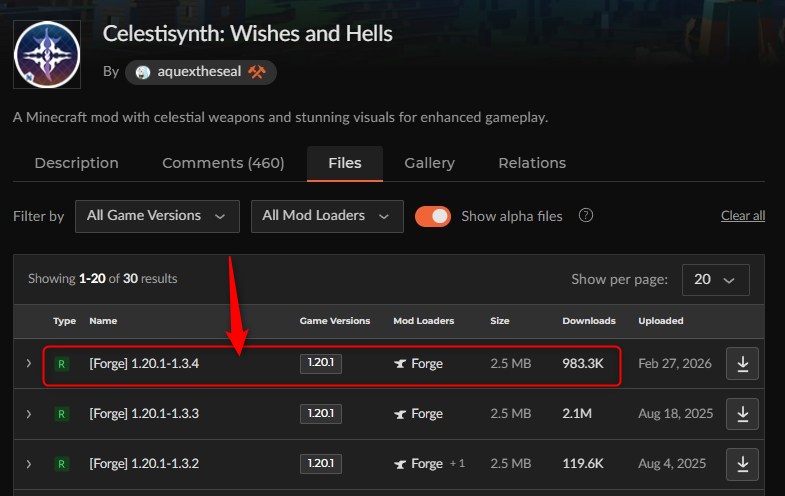Click Forge anvil icon in 1.3.3 row
785x496 pixels.
click(x=400, y=414)
